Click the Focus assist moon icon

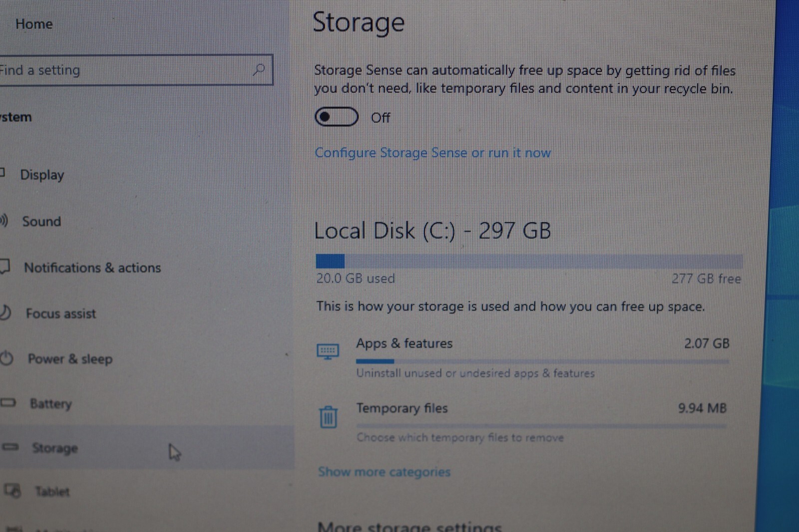[5, 313]
